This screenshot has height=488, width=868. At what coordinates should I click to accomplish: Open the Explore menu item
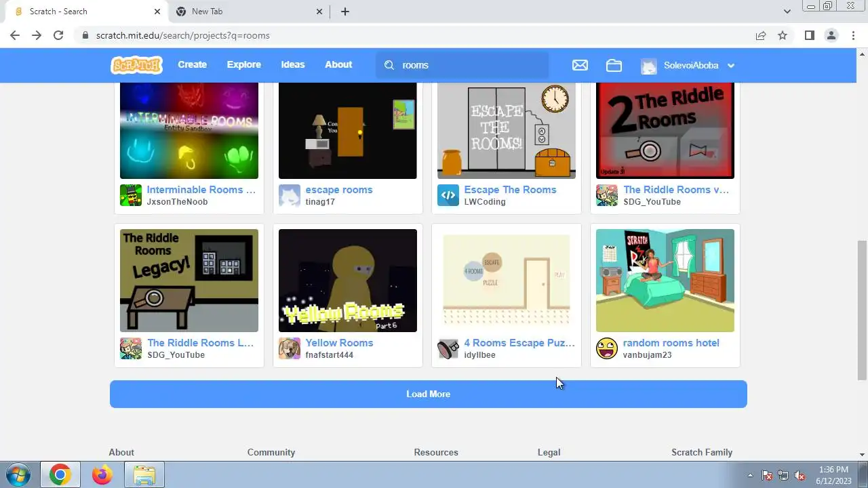244,65
